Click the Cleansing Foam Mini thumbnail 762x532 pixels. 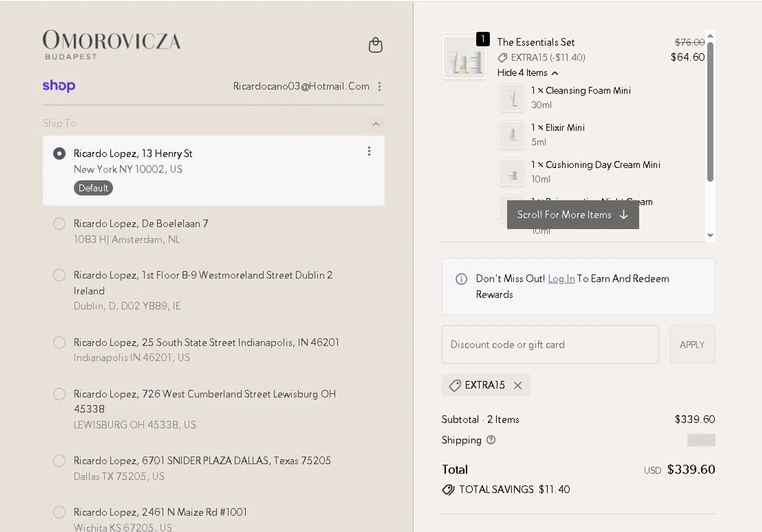tap(512, 98)
